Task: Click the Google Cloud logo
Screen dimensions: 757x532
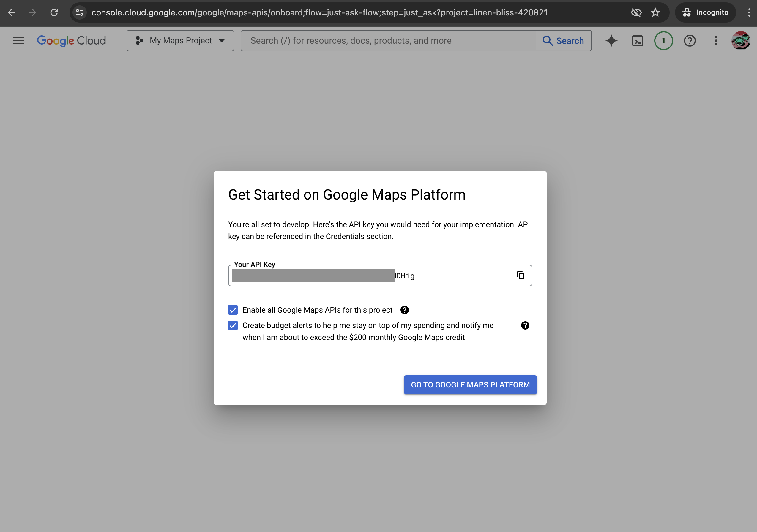Action: coord(71,40)
